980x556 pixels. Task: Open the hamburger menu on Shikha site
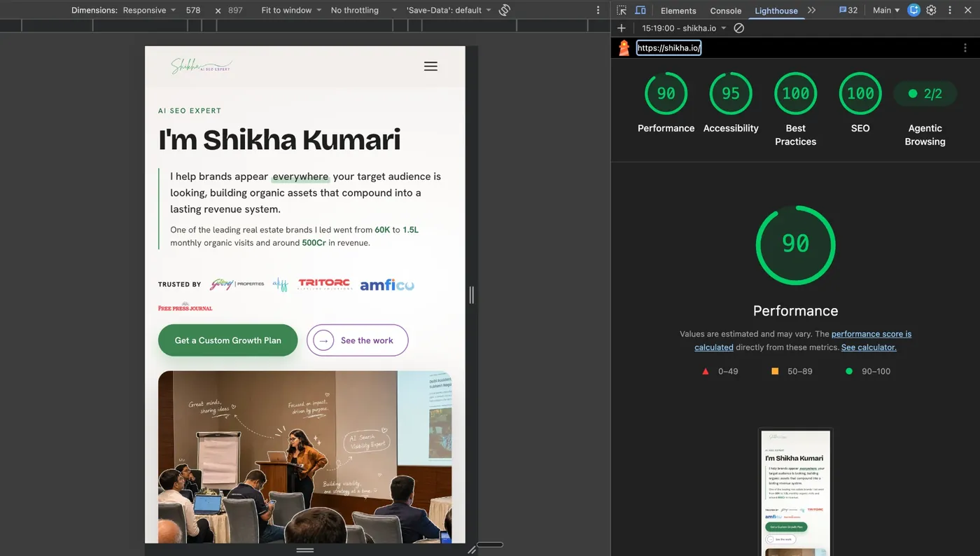click(x=430, y=67)
